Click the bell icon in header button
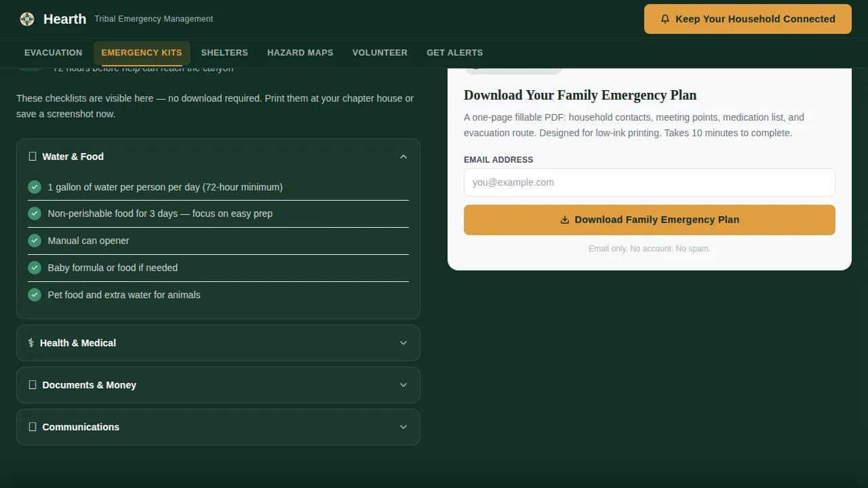This screenshot has width=868, height=488. pyautogui.click(x=665, y=19)
